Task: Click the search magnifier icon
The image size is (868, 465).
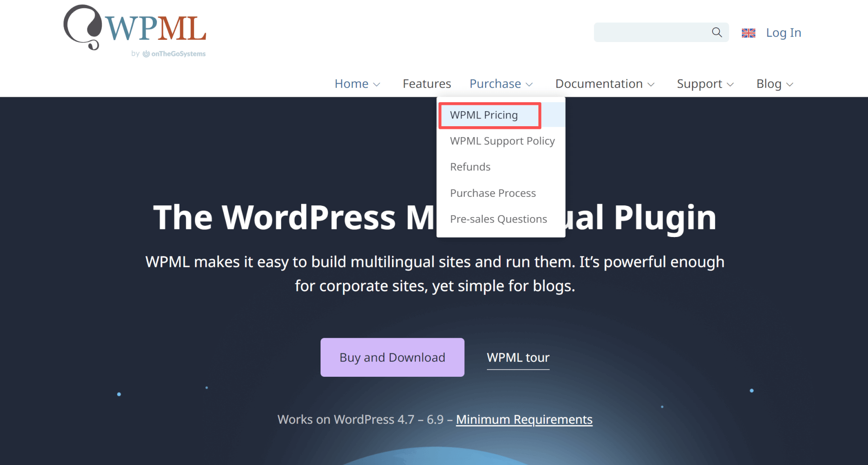Action: [717, 32]
